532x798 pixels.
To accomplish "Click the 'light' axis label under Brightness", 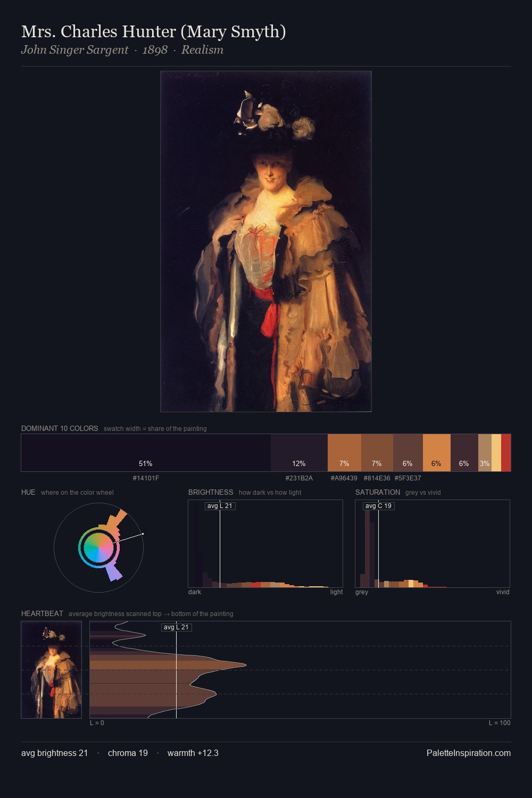I will point(336,592).
